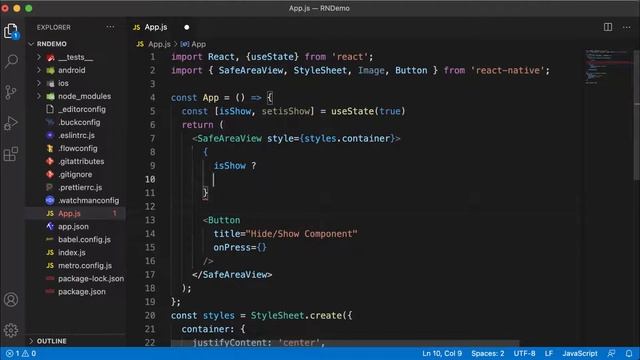Click the errors and warnings status indicator
The image size is (640, 360).
coord(21,353)
